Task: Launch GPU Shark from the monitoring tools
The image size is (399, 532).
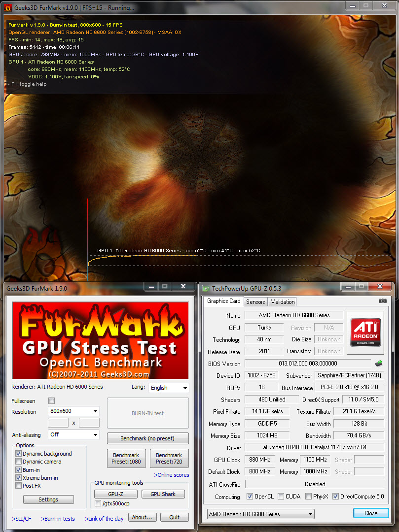Action: coord(163,494)
